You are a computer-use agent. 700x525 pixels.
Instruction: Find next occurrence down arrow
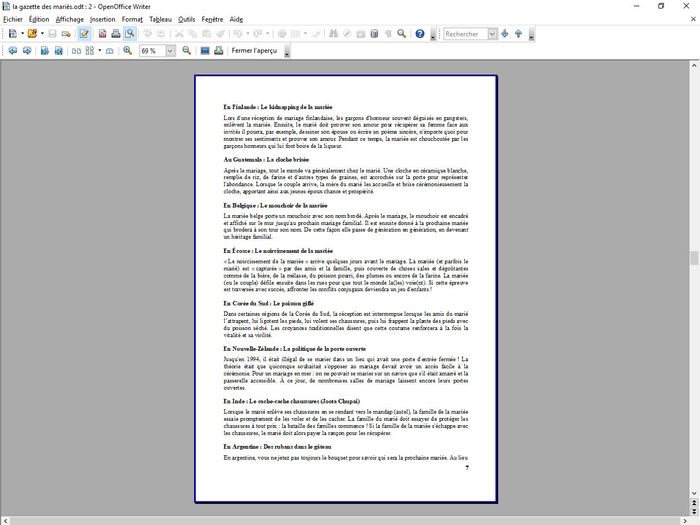(x=505, y=33)
